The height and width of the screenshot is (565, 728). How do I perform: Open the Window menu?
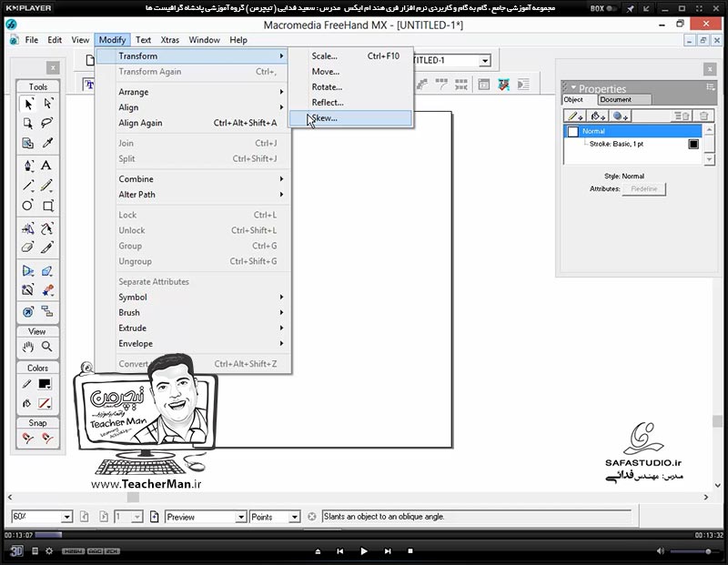(204, 40)
